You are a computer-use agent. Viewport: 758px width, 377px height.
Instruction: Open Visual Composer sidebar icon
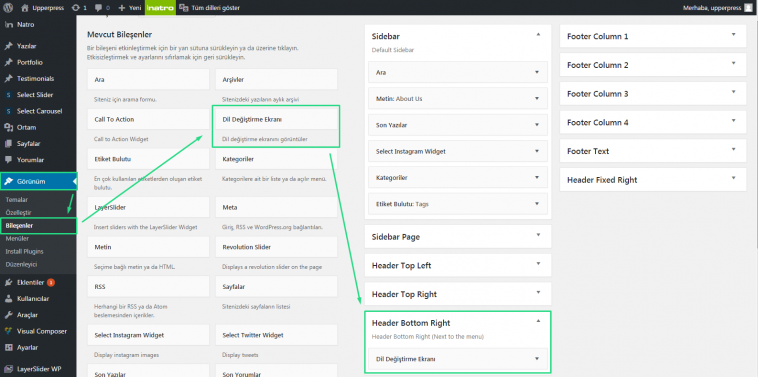8,332
